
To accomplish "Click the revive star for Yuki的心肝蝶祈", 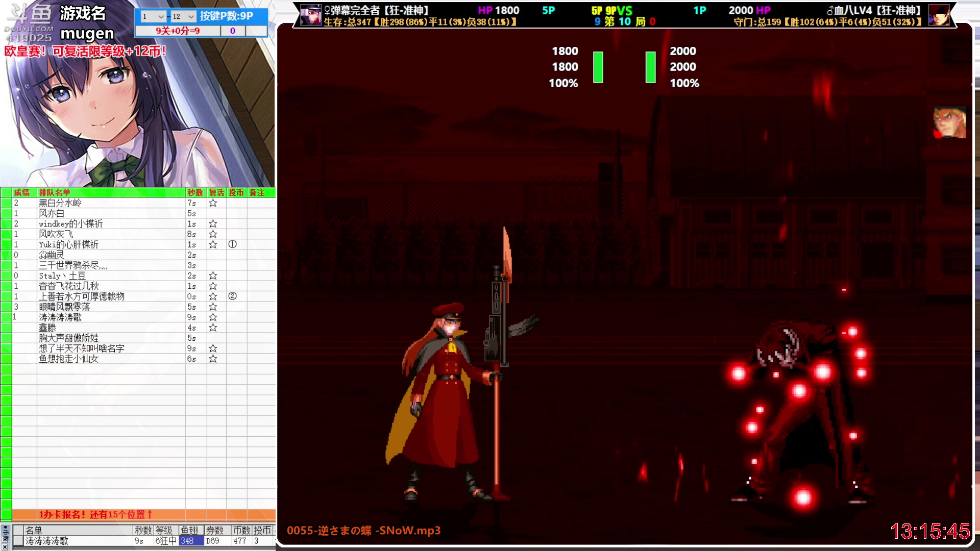I will pos(213,245).
